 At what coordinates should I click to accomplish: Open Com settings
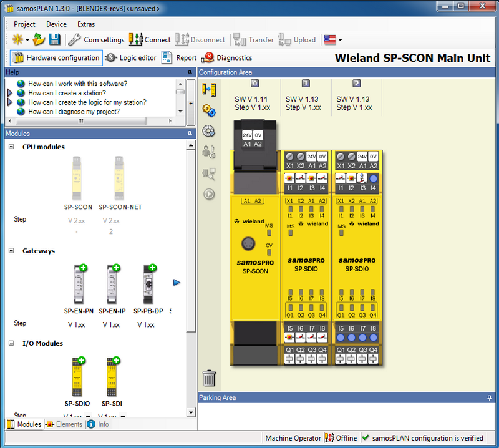pyautogui.click(x=96, y=40)
